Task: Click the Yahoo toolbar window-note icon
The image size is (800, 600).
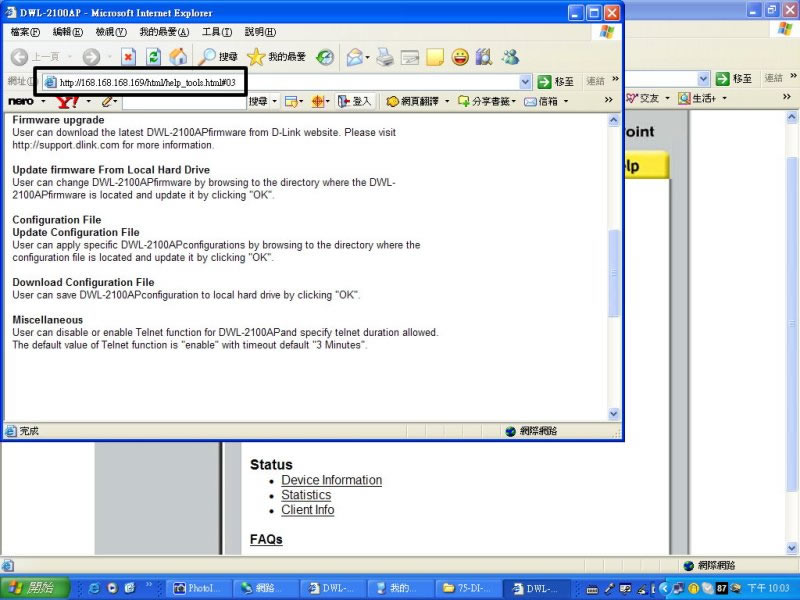Action: coord(291,101)
